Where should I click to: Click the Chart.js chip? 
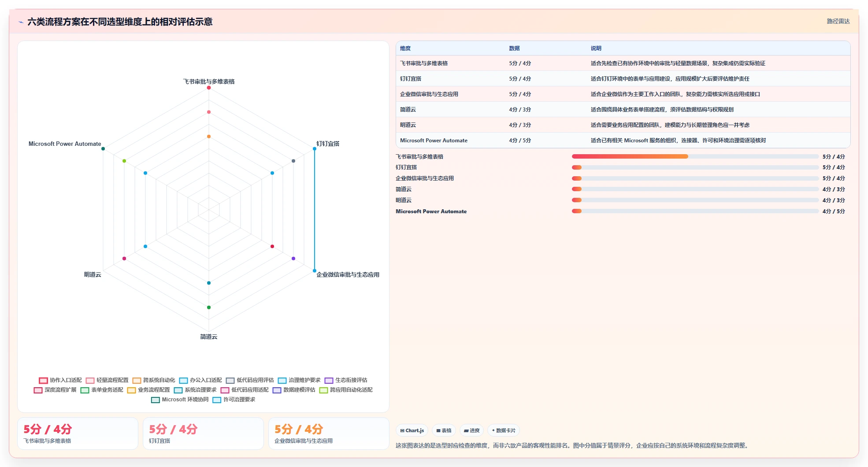[412, 430]
